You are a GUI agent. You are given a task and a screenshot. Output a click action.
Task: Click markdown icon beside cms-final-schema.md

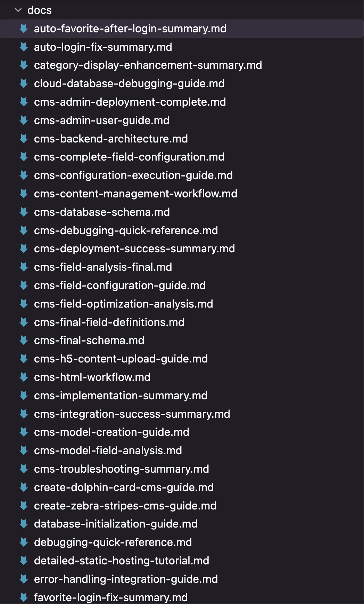[24, 340]
